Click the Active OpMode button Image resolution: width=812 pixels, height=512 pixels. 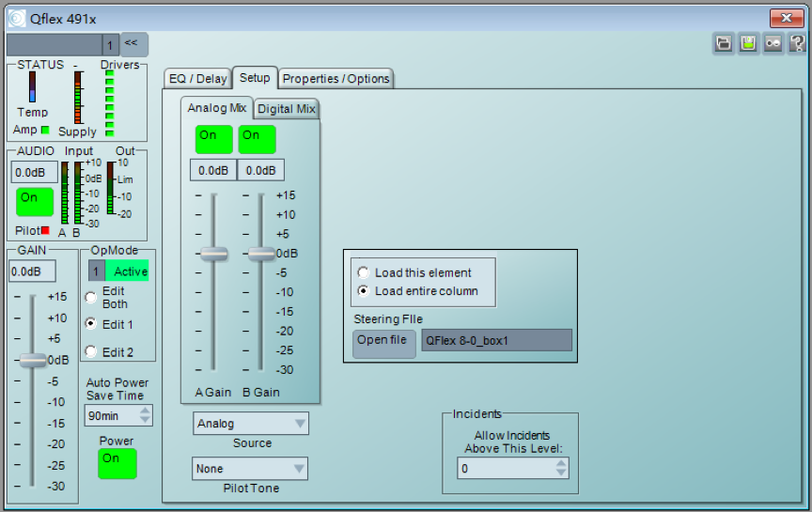pyautogui.click(x=127, y=272)
